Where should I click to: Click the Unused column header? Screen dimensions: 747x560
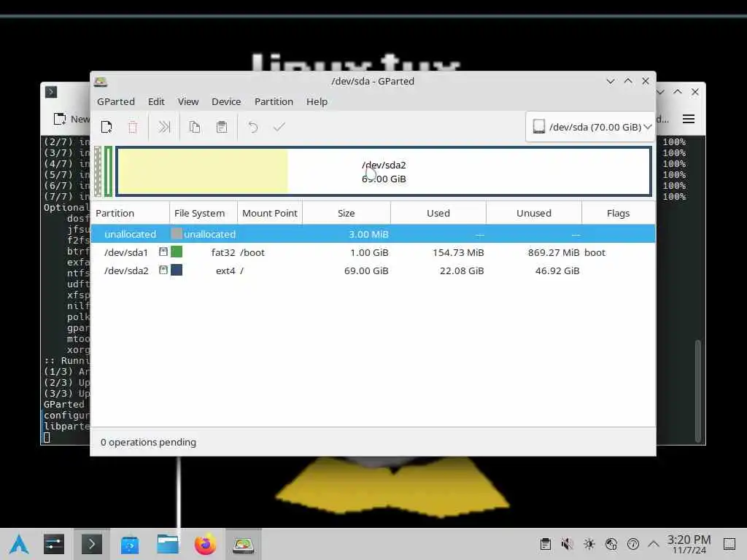(534, 214)
